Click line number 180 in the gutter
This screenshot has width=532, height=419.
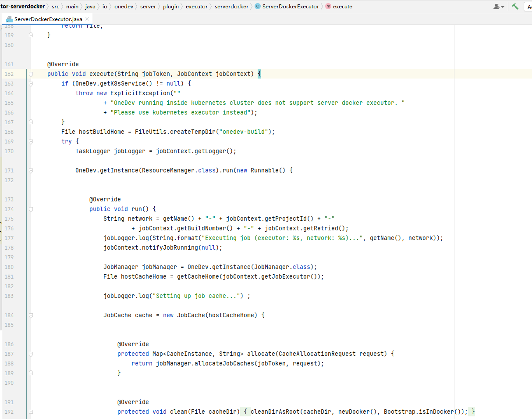9,267
